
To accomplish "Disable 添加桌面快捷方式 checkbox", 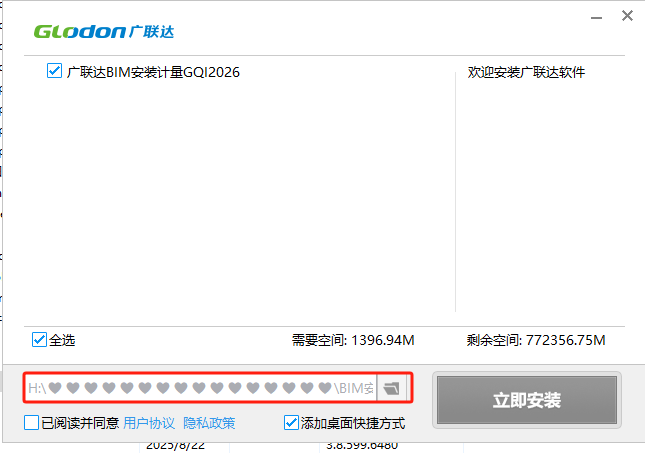I will click(291, 423).
